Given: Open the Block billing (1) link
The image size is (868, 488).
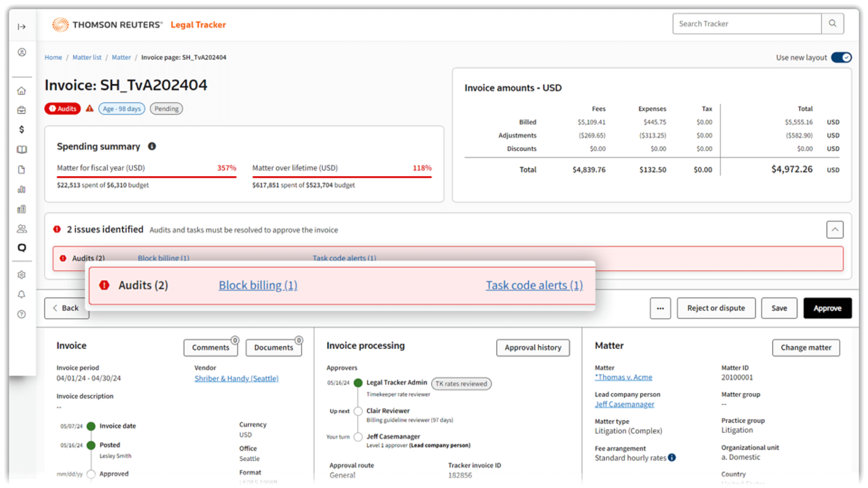Looking at the screenshot, I should tap(258, 285).
